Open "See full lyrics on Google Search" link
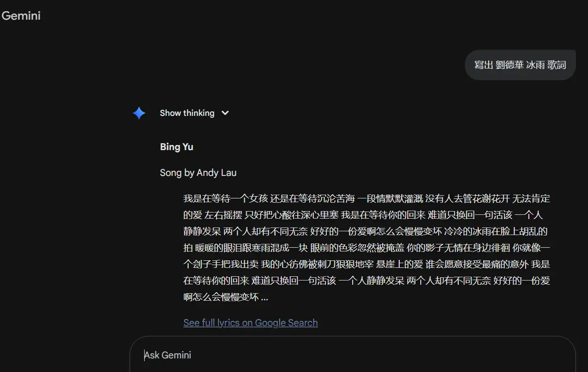 250,323
